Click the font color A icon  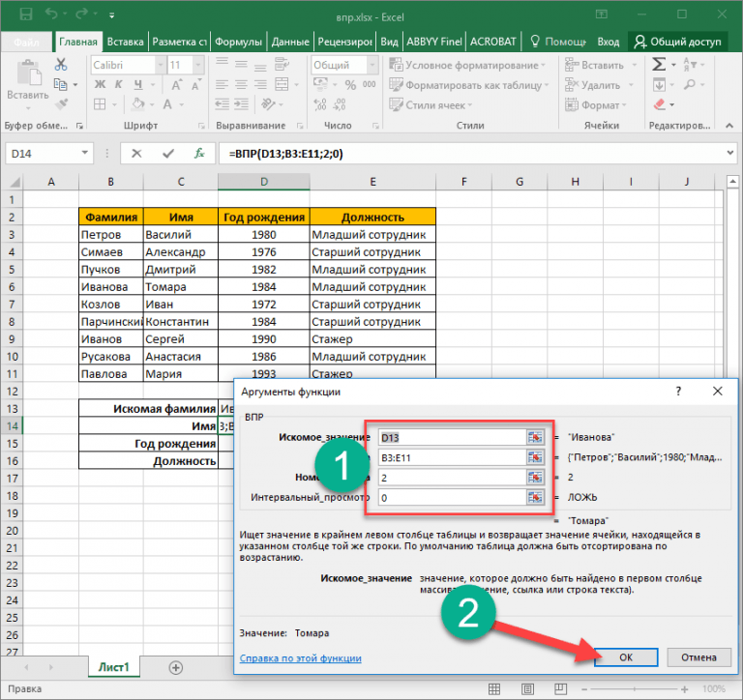(167, 104)
